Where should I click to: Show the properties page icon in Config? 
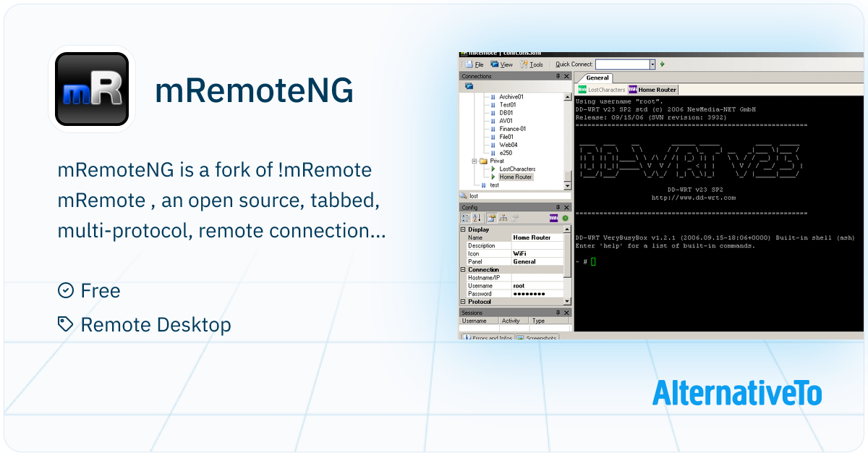pyautogui.click(x=491, y=218)
